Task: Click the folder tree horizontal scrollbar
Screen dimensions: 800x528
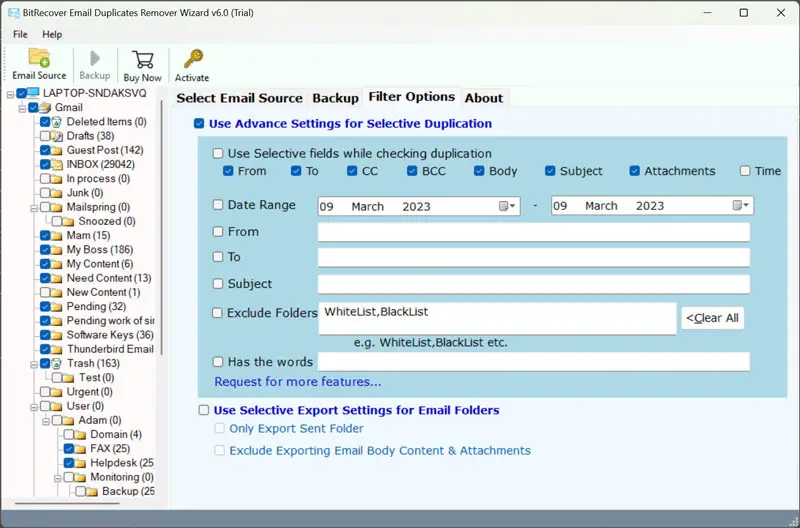Action: (67, 504)
